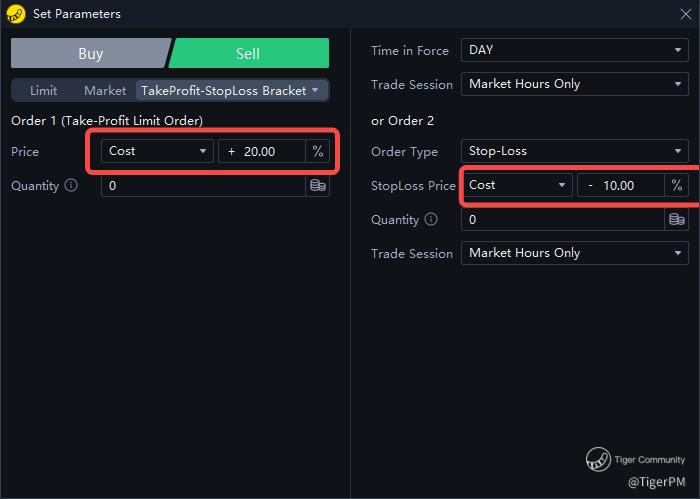Click the take-profit percentage value field
Viewport: 700px width, 499px height.
262,151
